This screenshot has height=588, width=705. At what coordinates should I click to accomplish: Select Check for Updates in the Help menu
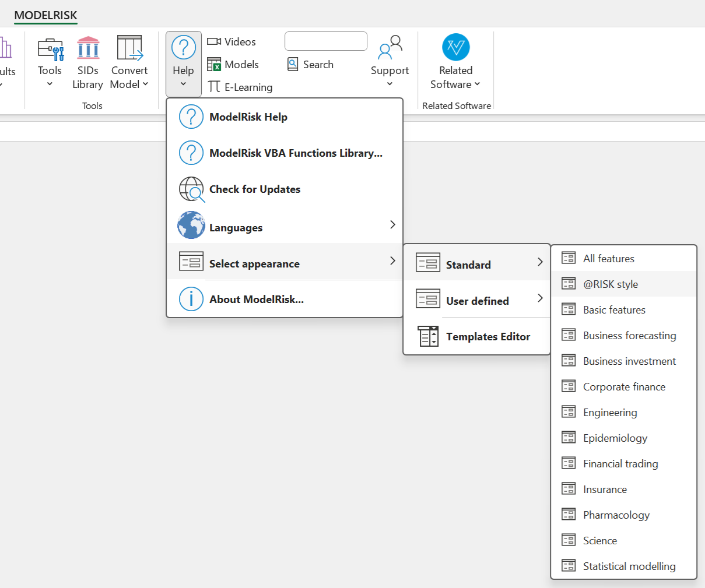point(254,189)
